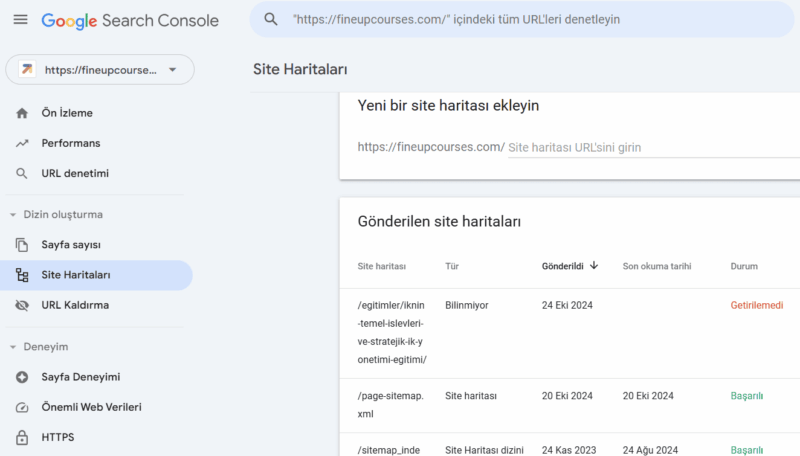Click the Site Haritası dizini type cell
800x456 pixels.
tap(484, 450)
